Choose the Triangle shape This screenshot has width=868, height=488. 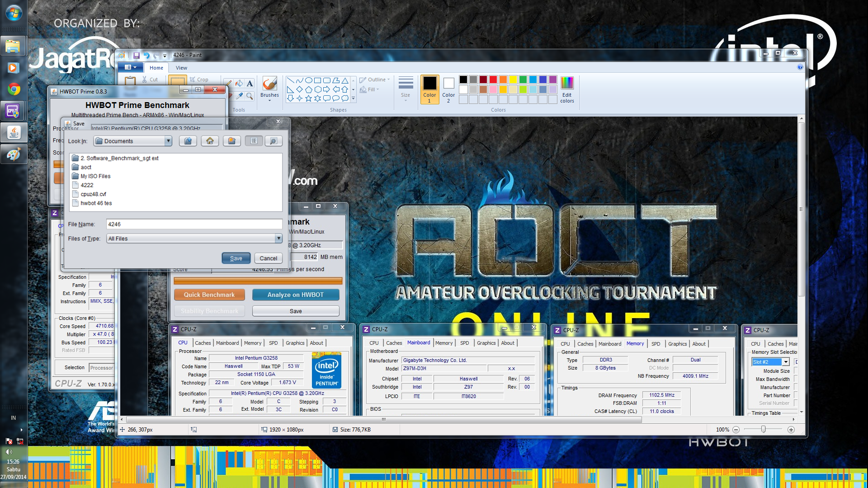[344, 80]
